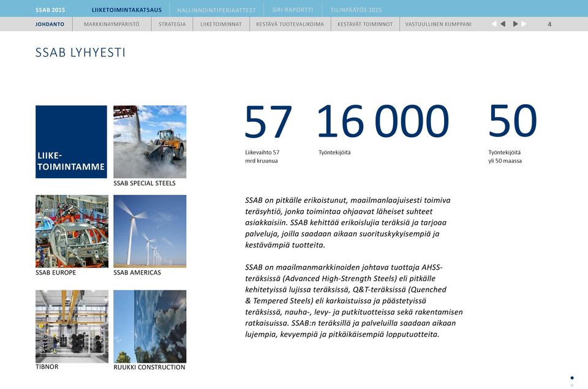
Task: Click the SSAB LYHYESTI heading
Action: click(x=80, y=52)
